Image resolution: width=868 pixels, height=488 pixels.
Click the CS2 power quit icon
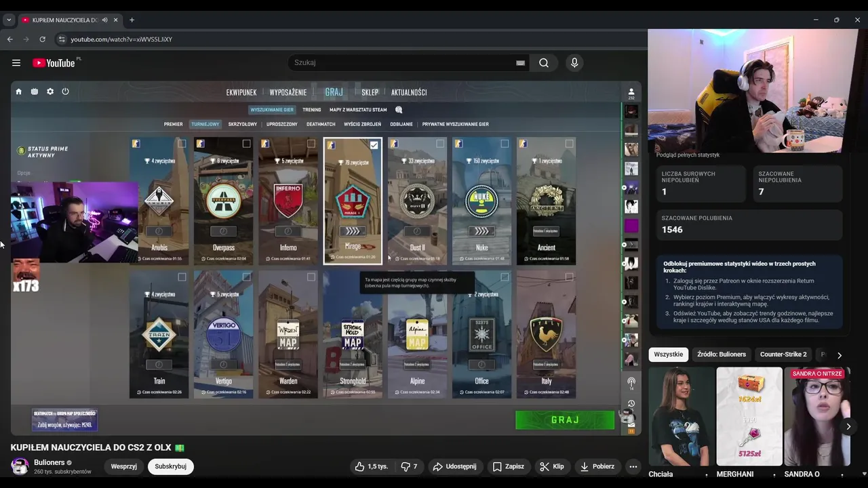(x=65, y=91)
